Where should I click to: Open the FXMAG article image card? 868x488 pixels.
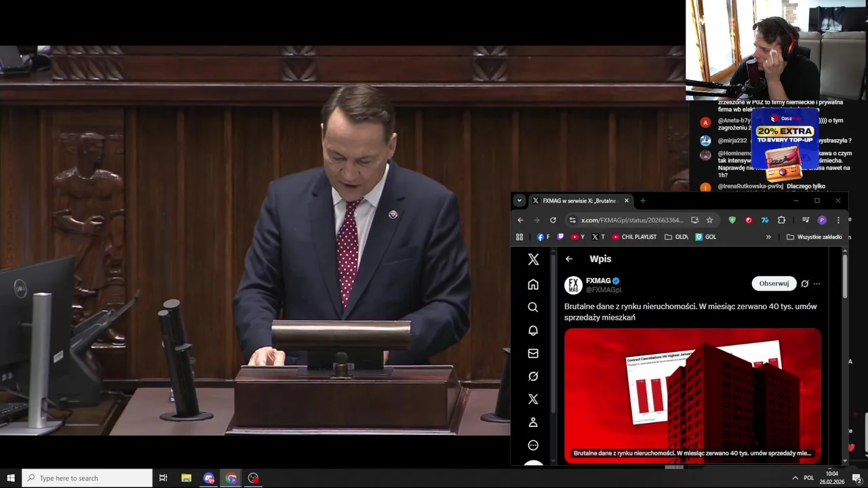692,396
